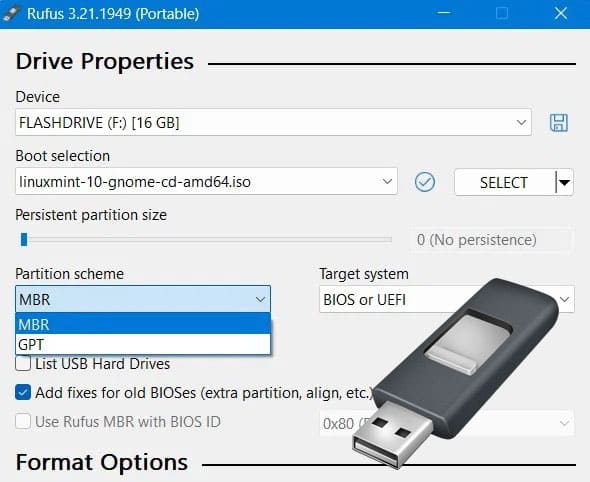Collapse the Partition scheme combo box
The image size is (590, 482).
(143, 300)
